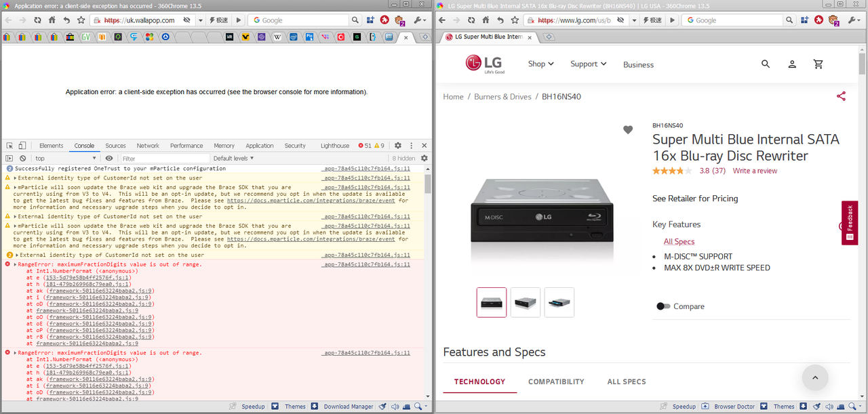The width and height of the screenshot is (868, 414).
Task: Click the LG logo
Action: [x=485, y=64]
